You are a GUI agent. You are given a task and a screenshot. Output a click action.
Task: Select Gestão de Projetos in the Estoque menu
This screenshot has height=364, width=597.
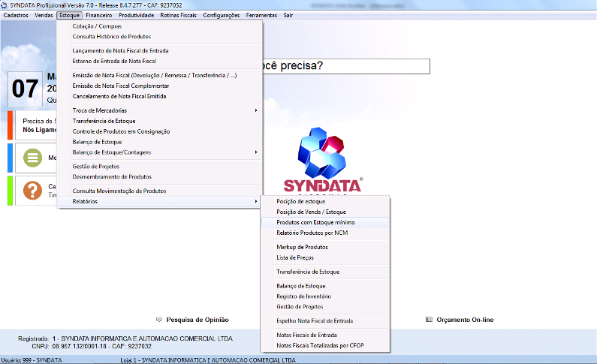pos(160,166)
